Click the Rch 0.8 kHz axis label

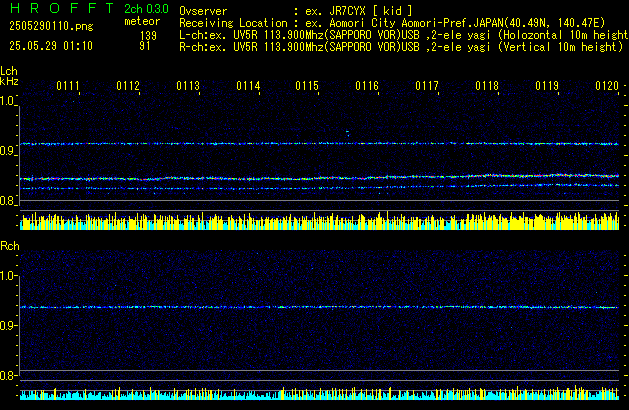coord(8,375)
